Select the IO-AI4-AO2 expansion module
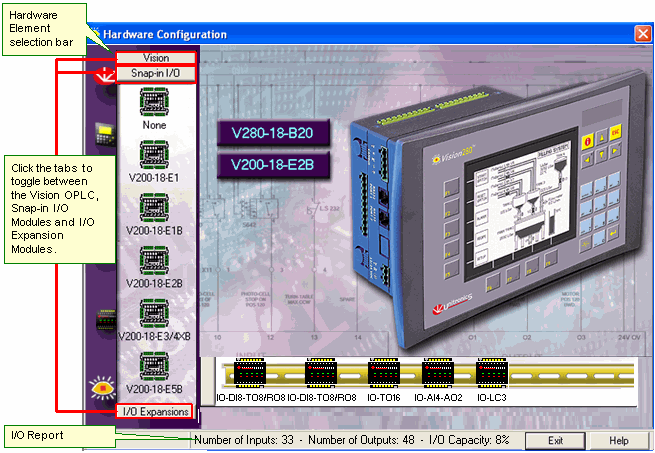The height and width of the screenshot is (453, 655). tap(438, 373)
